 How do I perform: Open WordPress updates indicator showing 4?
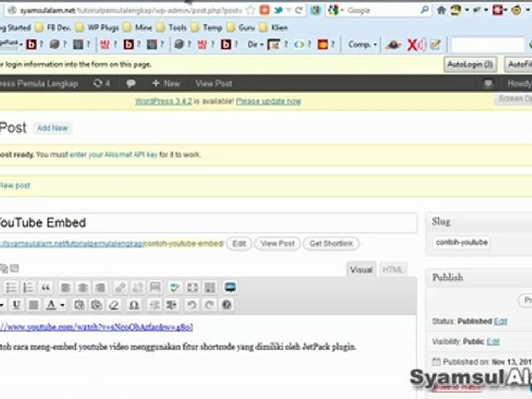click(101, 83)
